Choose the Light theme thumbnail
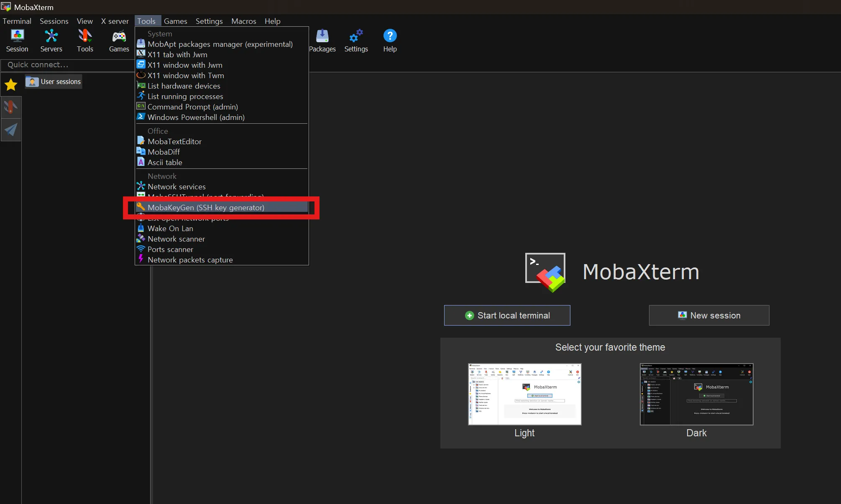This screenshot has height=504, width=841. tap(524, 394)
